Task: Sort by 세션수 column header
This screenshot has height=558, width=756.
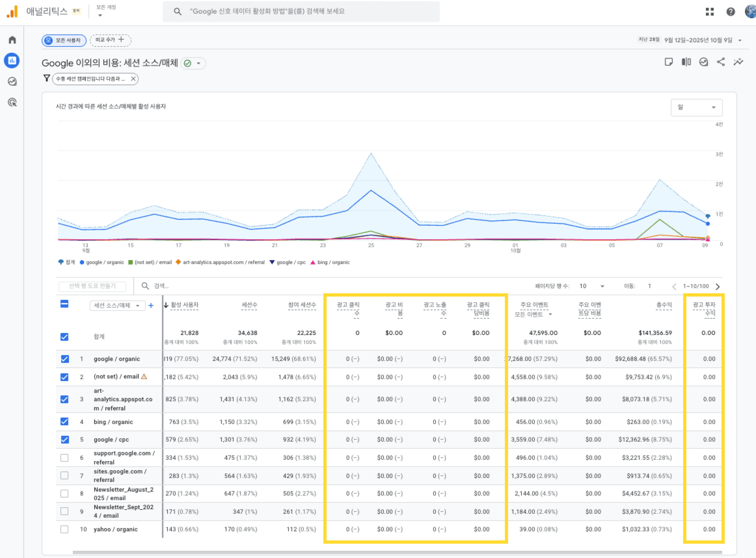Action: [249, 305]
